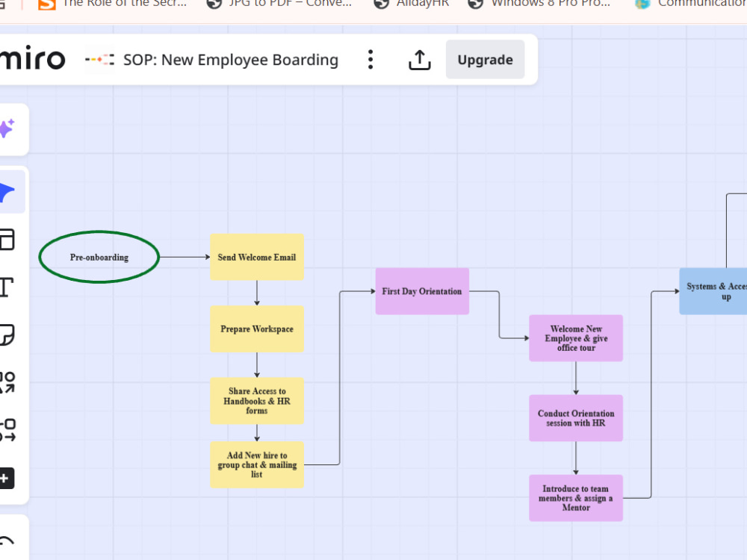This screenshot has width=747, height=560.
Task: Select Share Access to Handbooks box
Action: pos(257,401)
